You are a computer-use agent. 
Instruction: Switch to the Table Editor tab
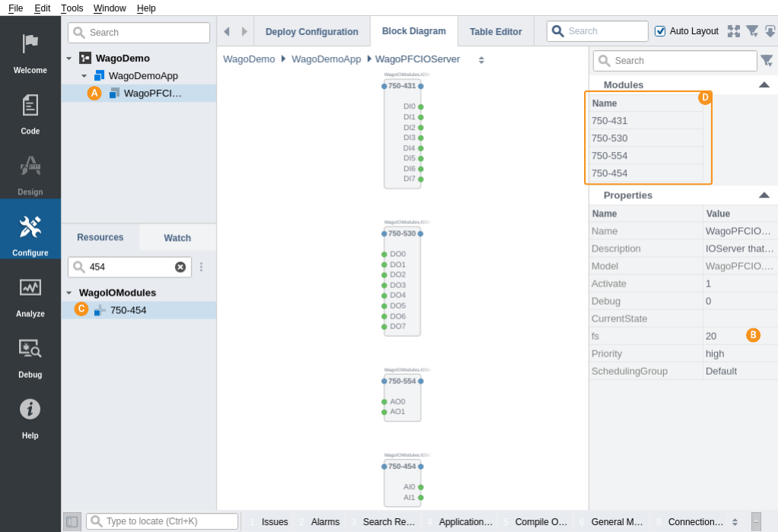point(495,32)
